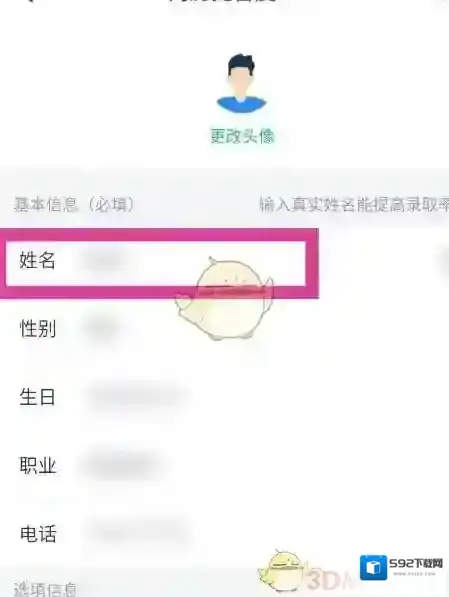The image size is (449, 597).
Task: Open the 电话 row
Action: click(x=224, y=533)
